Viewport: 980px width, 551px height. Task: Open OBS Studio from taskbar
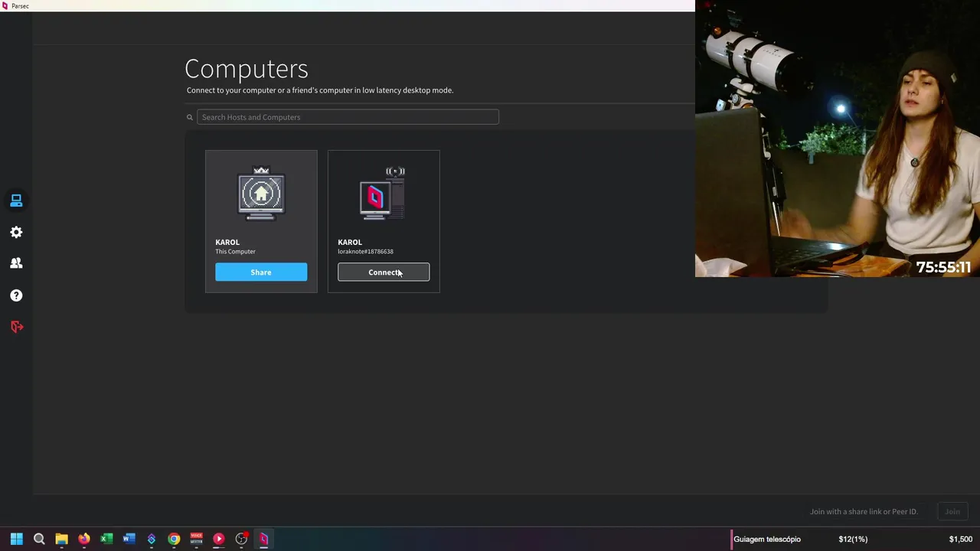click(x=241, y=539)
